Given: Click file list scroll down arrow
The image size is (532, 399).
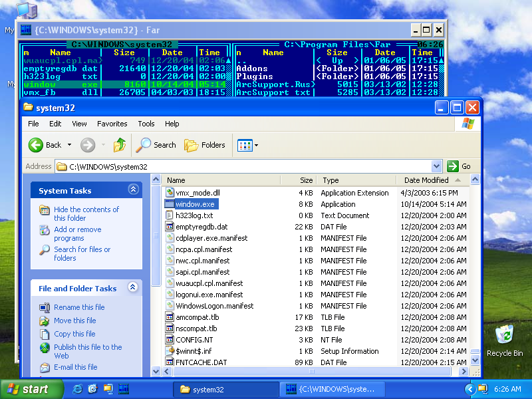Looking at the screenshot, I should pyautogui.click(x=475, y=360).
